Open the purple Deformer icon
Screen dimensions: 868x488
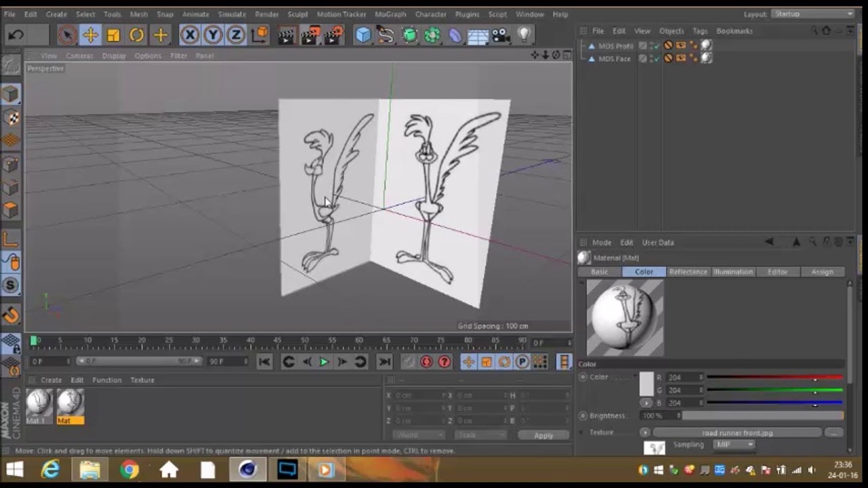click(455, 35)
